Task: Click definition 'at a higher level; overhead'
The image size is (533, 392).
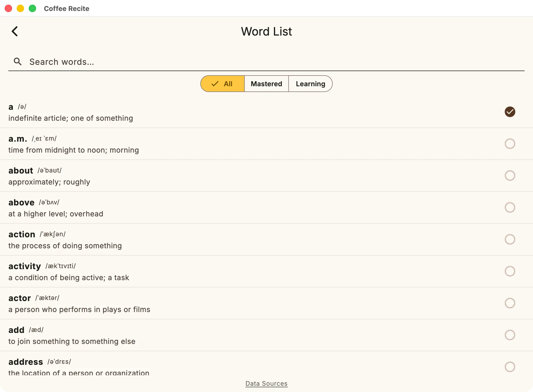Action: coord(56,214)
